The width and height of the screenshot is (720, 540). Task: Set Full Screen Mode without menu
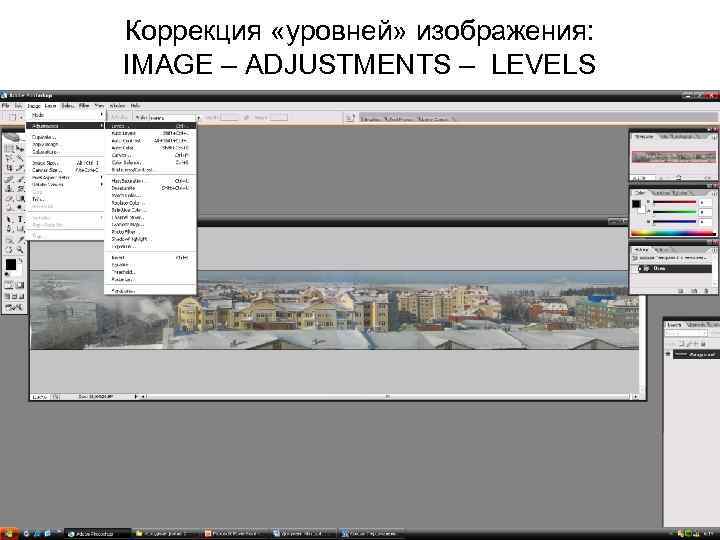point(21,297)
